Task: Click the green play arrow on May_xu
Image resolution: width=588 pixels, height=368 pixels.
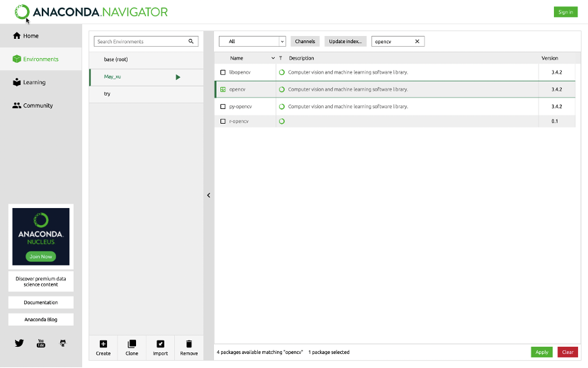Action: point(178,77)
